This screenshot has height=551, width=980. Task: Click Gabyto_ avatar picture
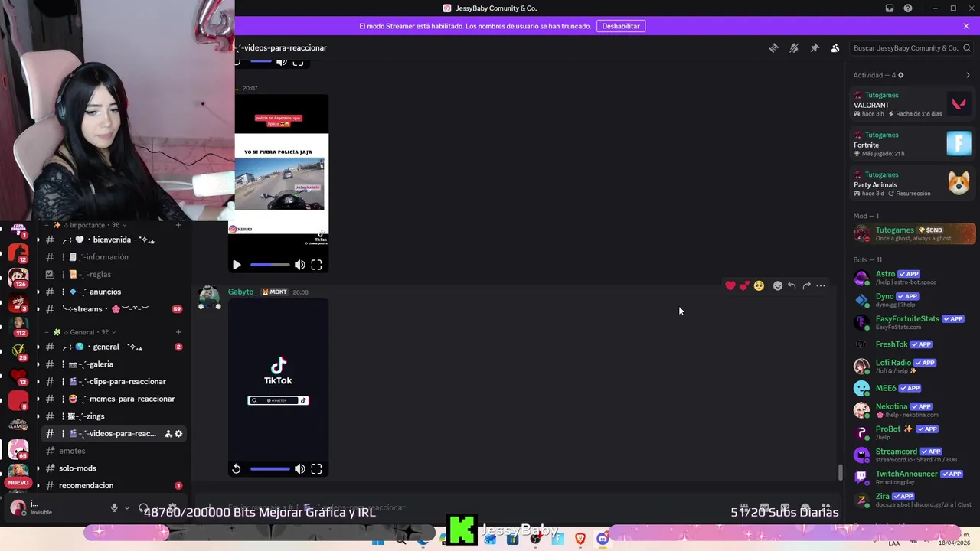208,298
